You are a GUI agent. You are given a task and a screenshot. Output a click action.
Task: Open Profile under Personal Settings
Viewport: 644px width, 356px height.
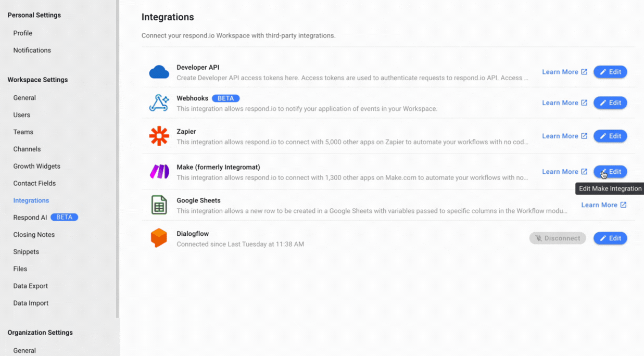[23, 33]
